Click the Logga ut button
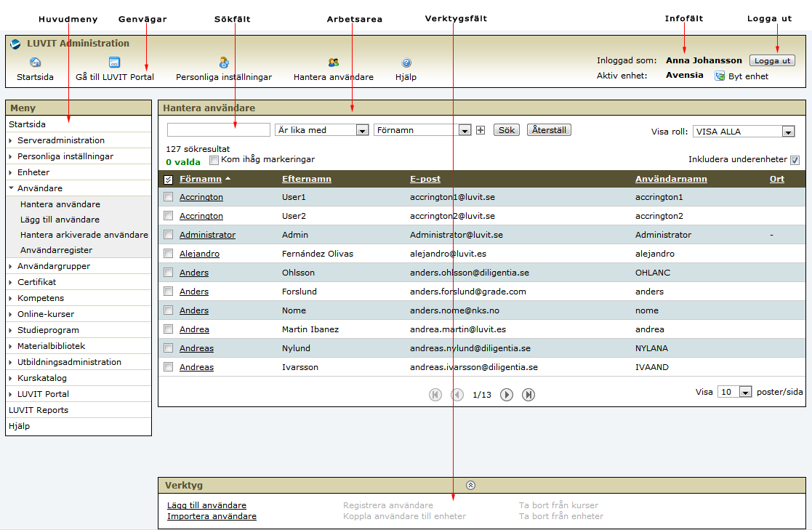Viewport: 812px width, 530px height. 772,60
